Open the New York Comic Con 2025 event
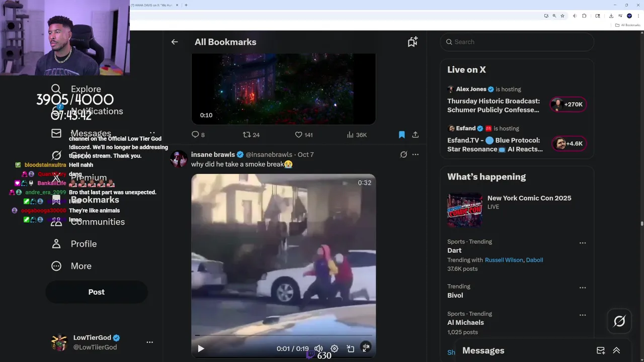Viewport: 644px width, 362px height. pyautogui.click(x=529, y=198)
